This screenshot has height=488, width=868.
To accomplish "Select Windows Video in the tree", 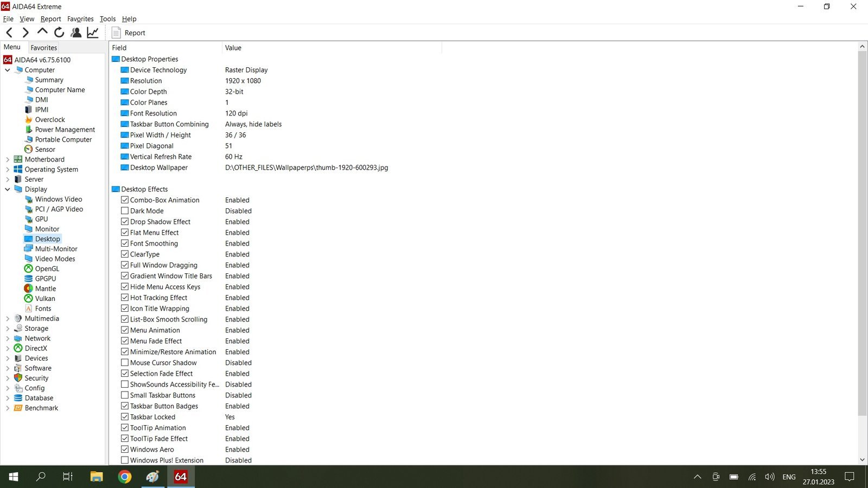I will (x=59, y=200).
